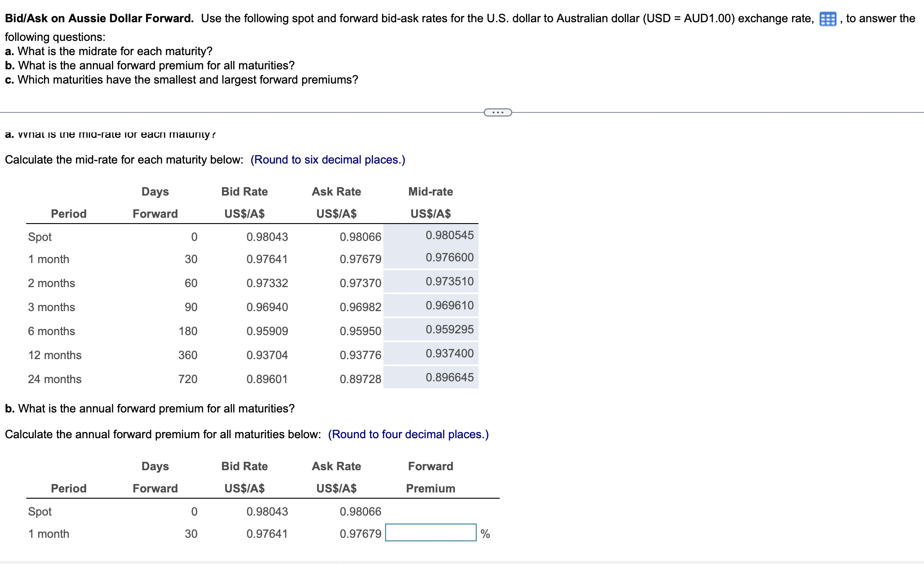This screenshot has width=924, height=564.
Task: Select the 3 months mid-rate 0.969610
Action: tap(449, 305)
